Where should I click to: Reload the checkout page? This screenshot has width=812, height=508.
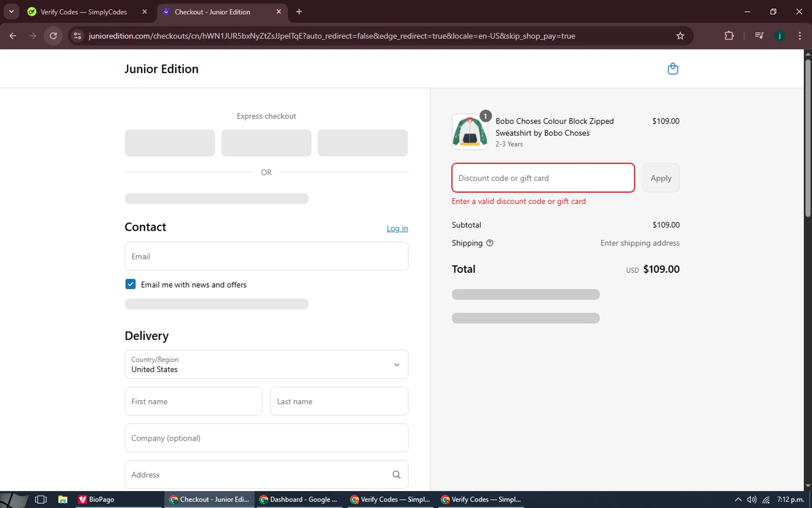tap(53, 36)
